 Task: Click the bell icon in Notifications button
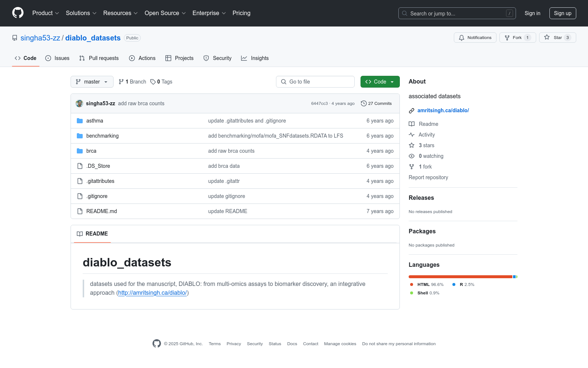pos(462,38)
